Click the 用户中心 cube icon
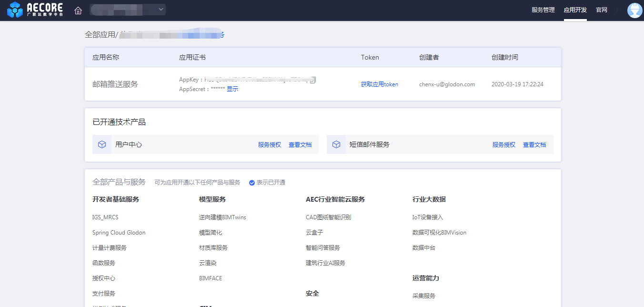 click(x=102, y=144)
